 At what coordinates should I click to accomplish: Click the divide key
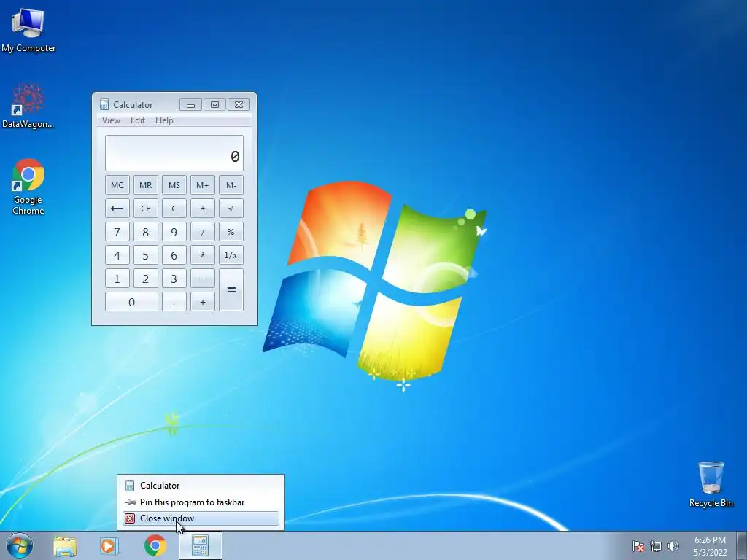(x=203, y=232)
